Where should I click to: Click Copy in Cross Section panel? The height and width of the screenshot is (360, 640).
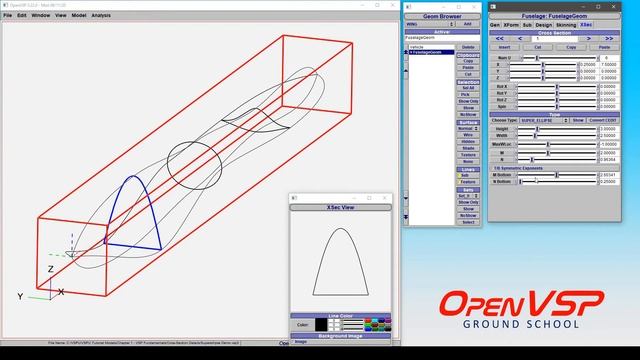571,47
